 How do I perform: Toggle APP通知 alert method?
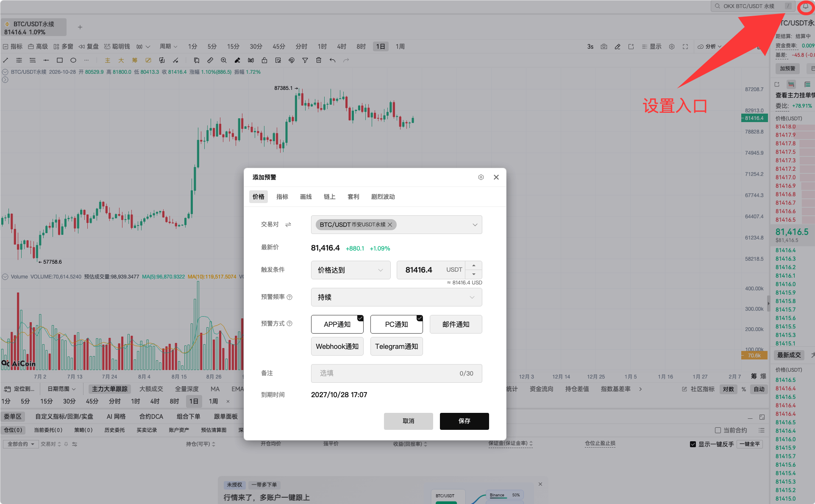337,324
